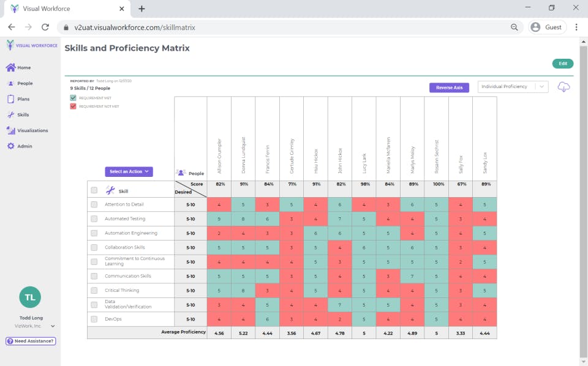Click the Todd Long user name
The height and width of the screenshot is (366, 588).
[31, 318]
